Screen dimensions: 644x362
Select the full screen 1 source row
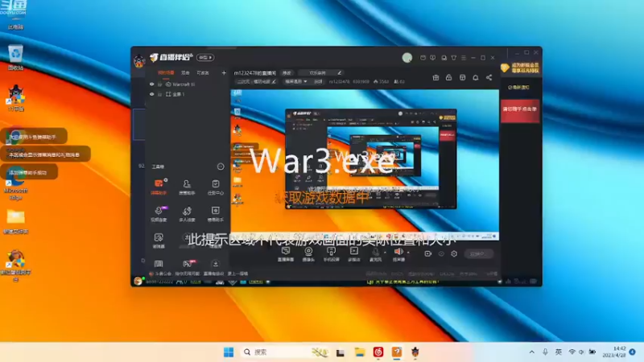188,94
